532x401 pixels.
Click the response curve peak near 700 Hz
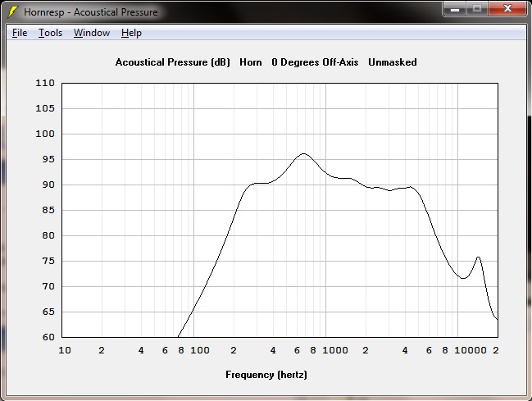[x=303, y=154]
